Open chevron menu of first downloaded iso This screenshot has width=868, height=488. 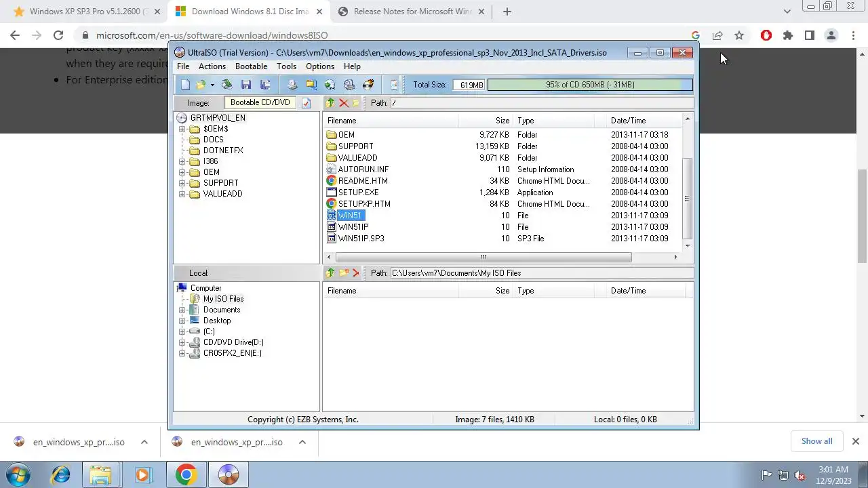144,442
